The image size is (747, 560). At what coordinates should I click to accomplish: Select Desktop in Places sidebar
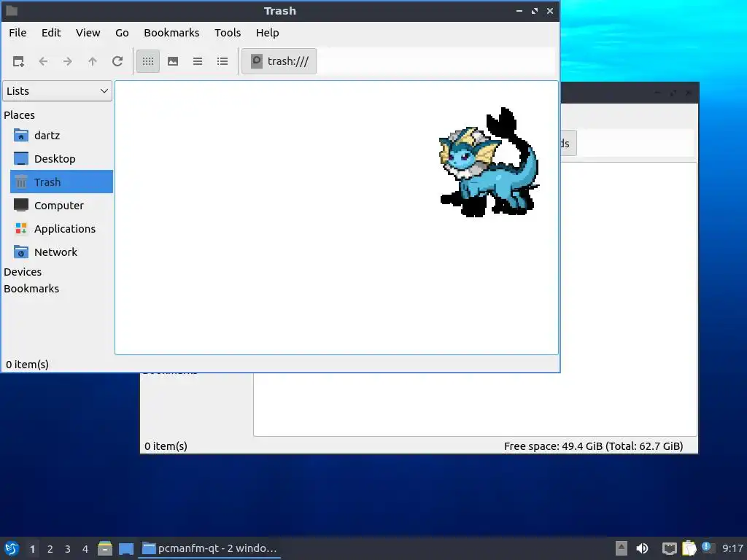click(x=61, y=158)
